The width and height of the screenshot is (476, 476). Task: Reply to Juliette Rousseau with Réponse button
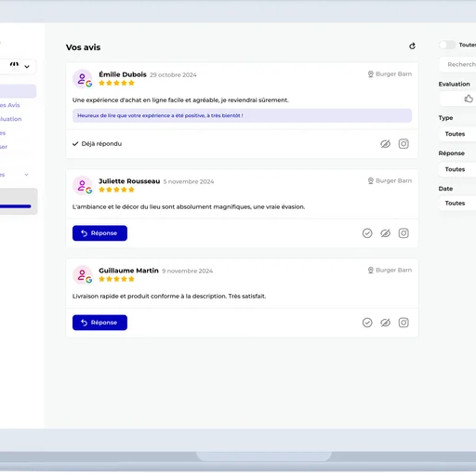click(x=99, y=233)
